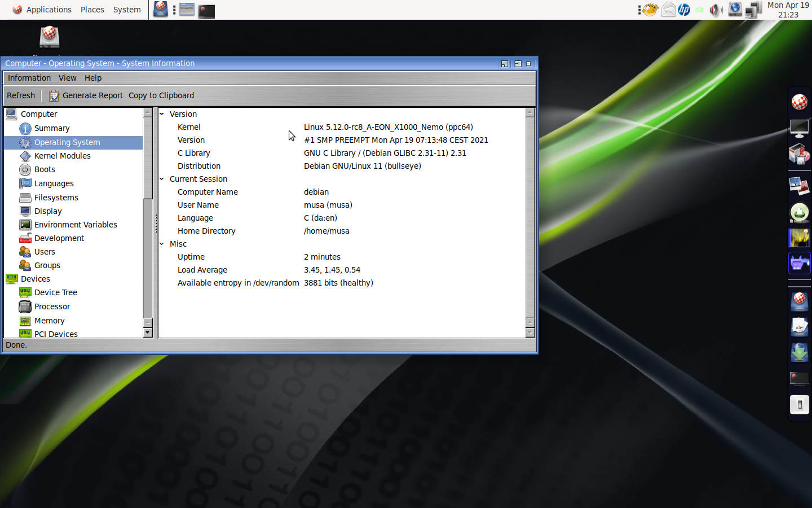Collapse the Current Session section

coord(162,179)
